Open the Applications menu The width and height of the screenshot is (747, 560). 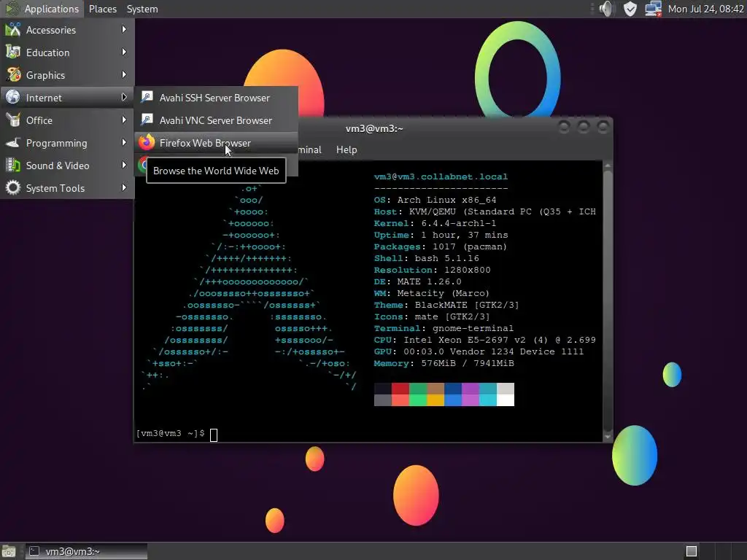click(42, 9)
